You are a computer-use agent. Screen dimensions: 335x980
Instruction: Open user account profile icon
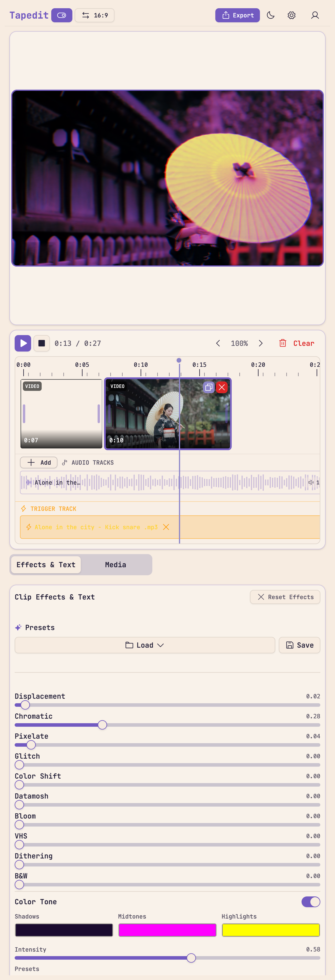click(x=314, y=15)
